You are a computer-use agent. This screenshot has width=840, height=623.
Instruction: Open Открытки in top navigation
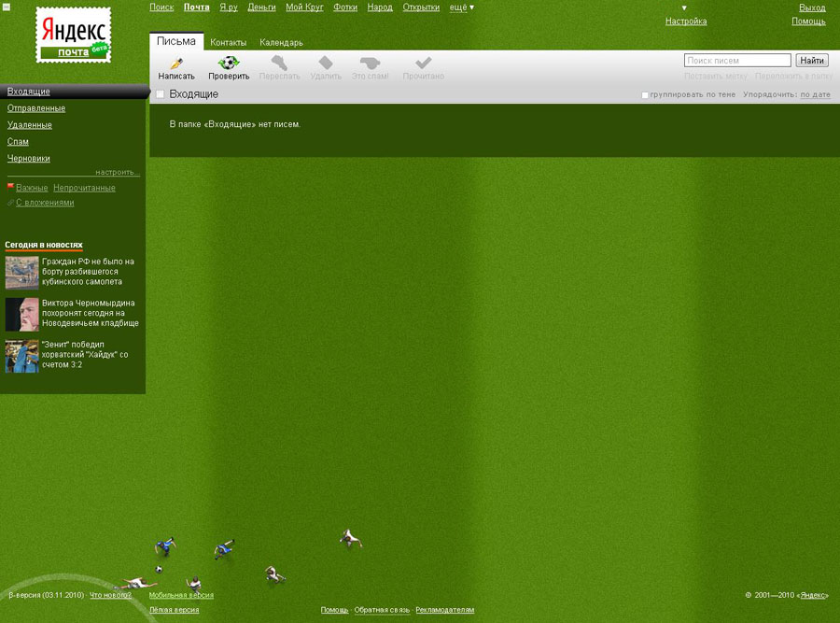tap(421, 7)
